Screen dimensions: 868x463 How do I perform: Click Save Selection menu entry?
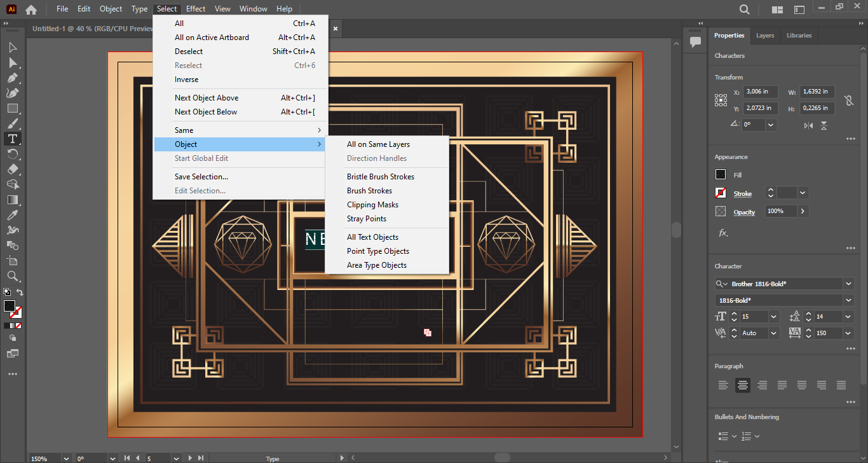(201, 177)
